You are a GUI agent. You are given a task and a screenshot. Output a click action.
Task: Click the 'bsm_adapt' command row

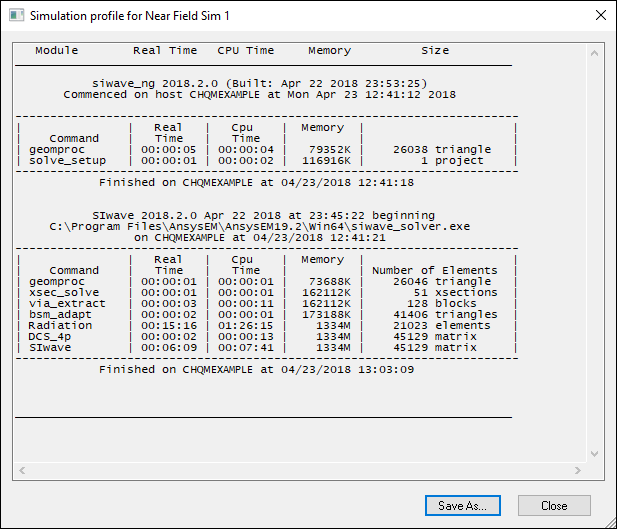coord(267,314)
